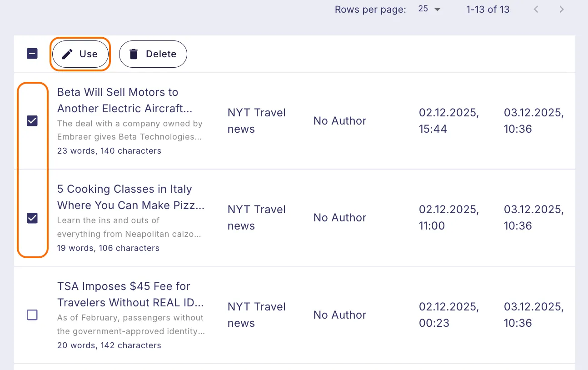Open article 'TSA Imposes $45 Fee for Travelers Without REAL ID...'
The width and height of the screenshot is (588, 370).
(130, 295)
